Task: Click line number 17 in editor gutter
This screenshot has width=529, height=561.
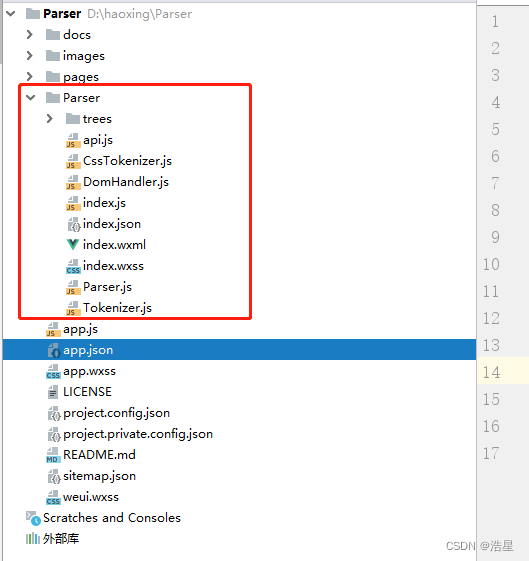Action: coord(491,453)
